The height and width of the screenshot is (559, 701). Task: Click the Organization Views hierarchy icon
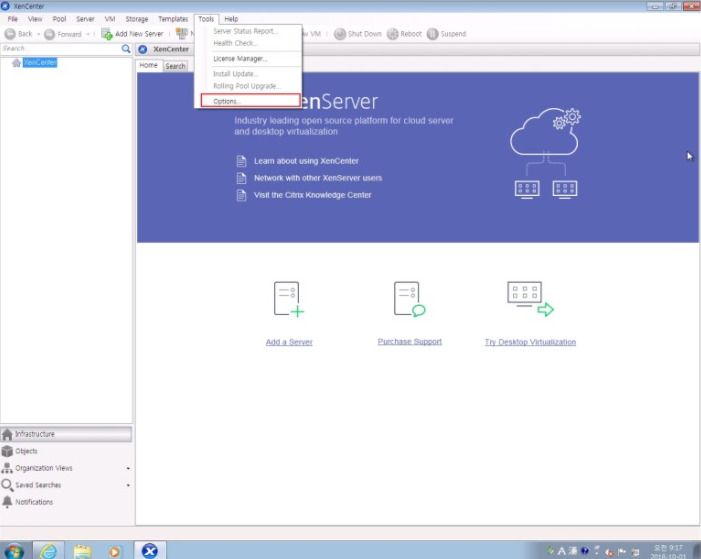pyautogui.click(x=7, y=468)
